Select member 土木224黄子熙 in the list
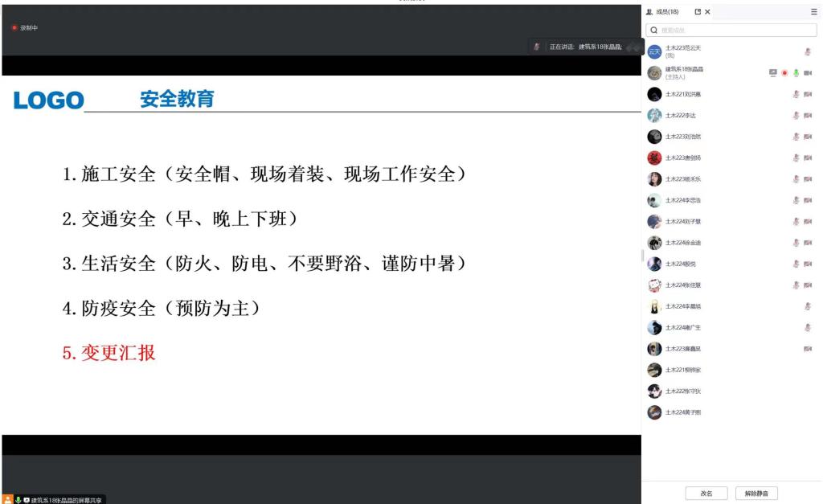Screen dimensions: 823x504 (683, 412)
